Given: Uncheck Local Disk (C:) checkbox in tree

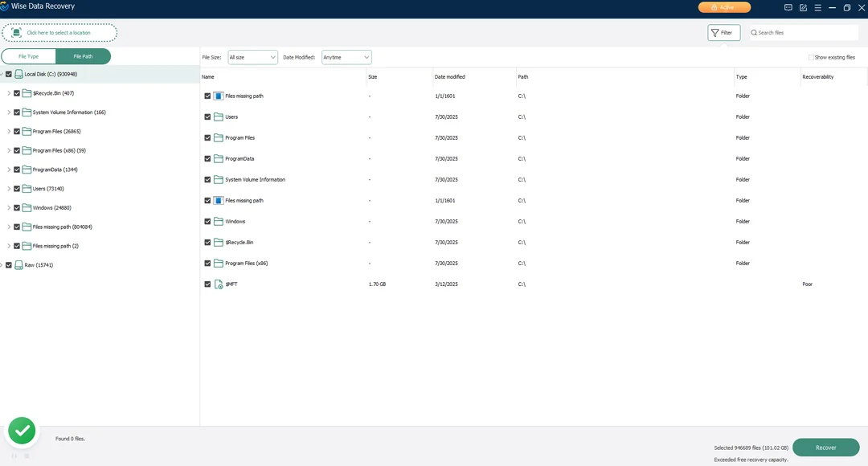Looking at the screenshot, I should point(9,74).
